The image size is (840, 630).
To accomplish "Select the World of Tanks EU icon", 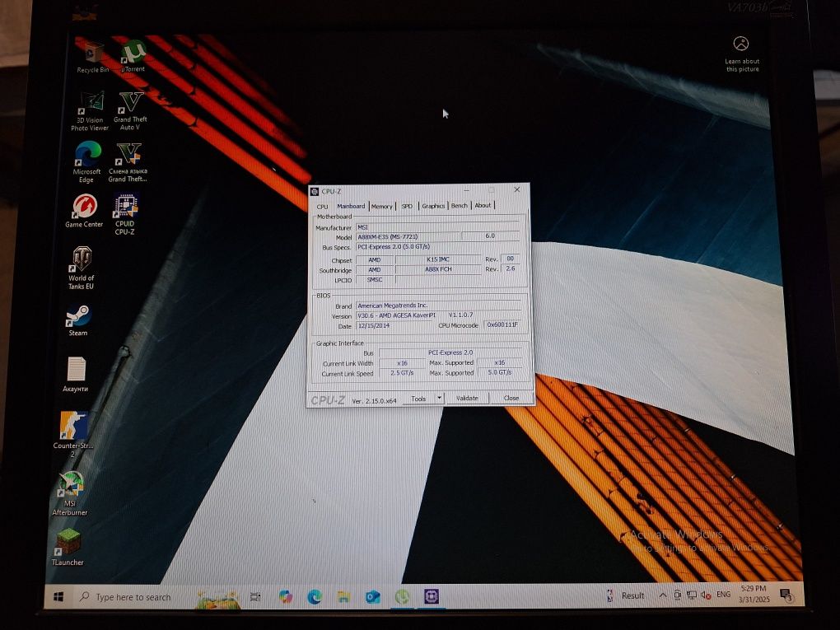I will tap(81, 268).
